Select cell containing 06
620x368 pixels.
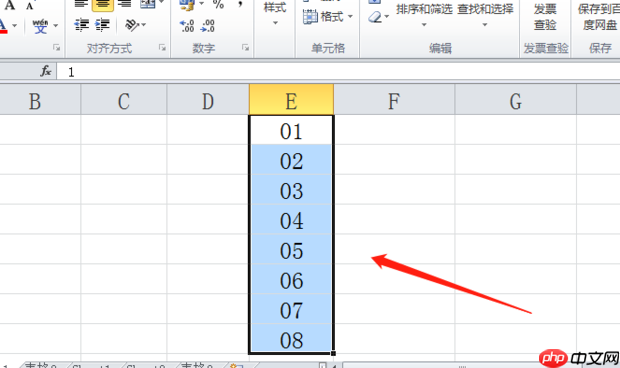291,279
